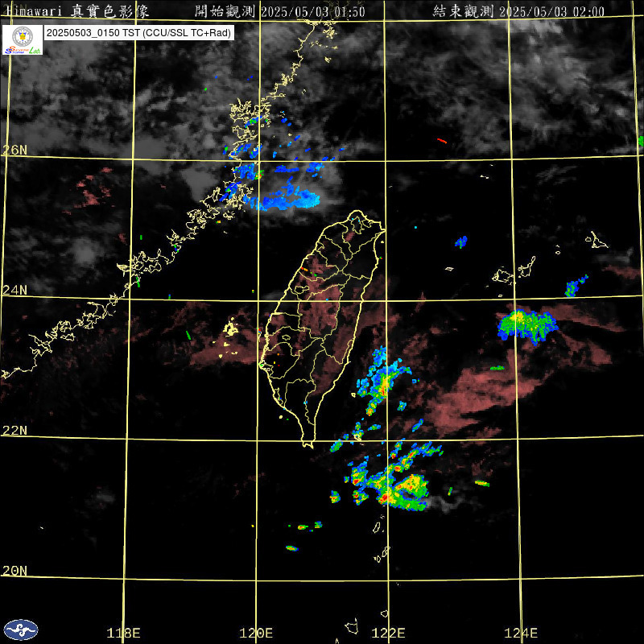Click the Severe Storm Lab logo
The image size is (644, 644).
coord(23,39)
